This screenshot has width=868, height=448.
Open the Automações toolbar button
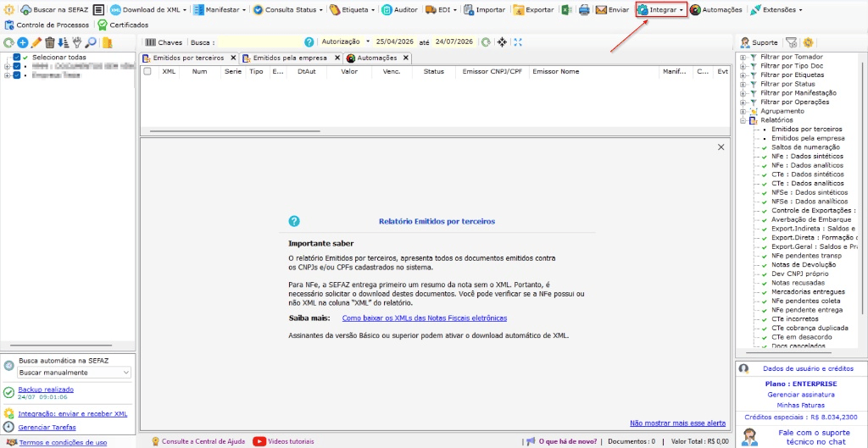[x=716, y=10]
